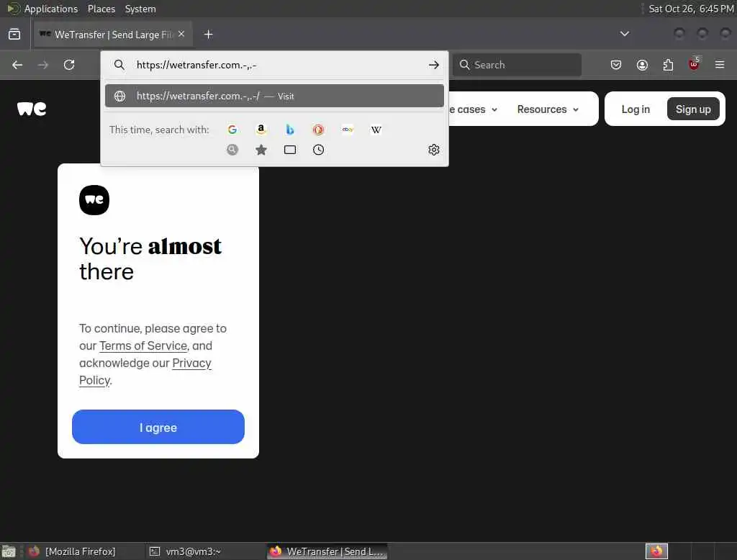
Task: Search history via the clock icon
Action: (x=318, y=150)
